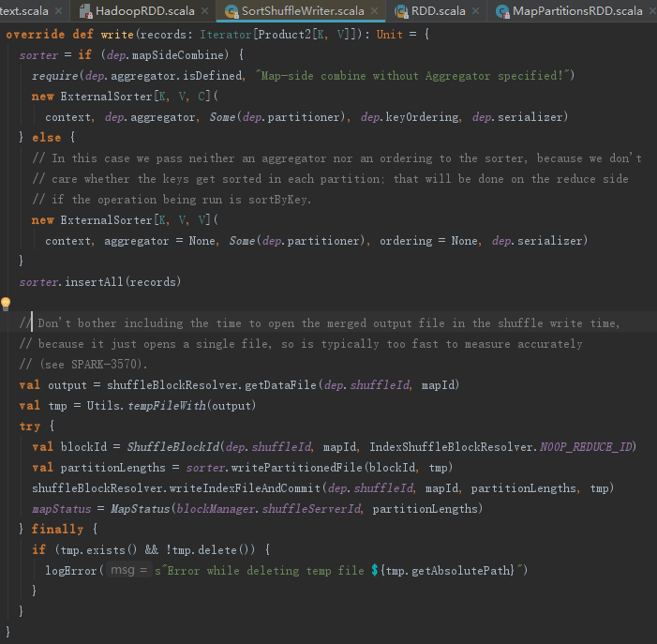Click the SortShuffleWriter.scala class icon

tap(231, 11)
